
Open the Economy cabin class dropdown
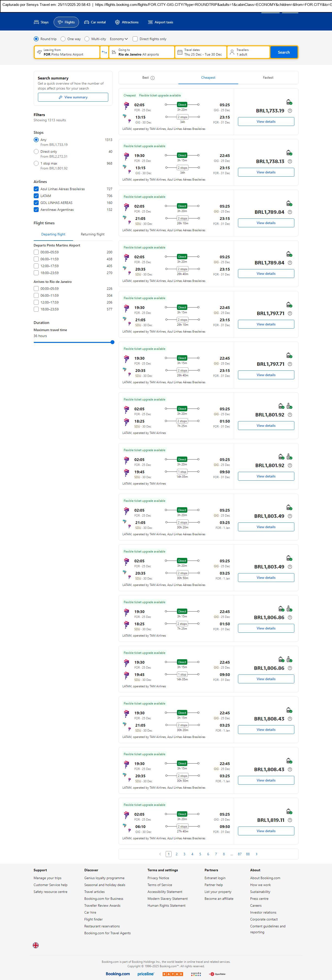pyautogui.click(x=118, y=39)
